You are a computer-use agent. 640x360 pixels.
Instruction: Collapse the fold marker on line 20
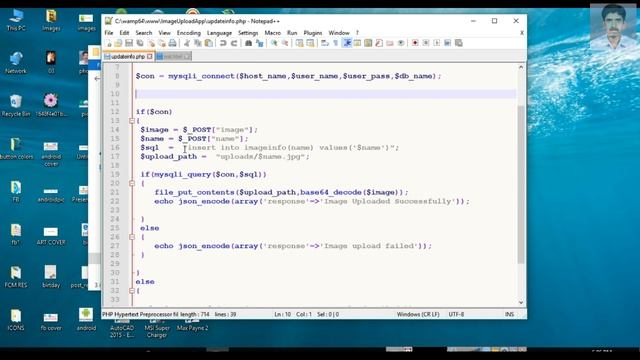[x=132, y=183]
